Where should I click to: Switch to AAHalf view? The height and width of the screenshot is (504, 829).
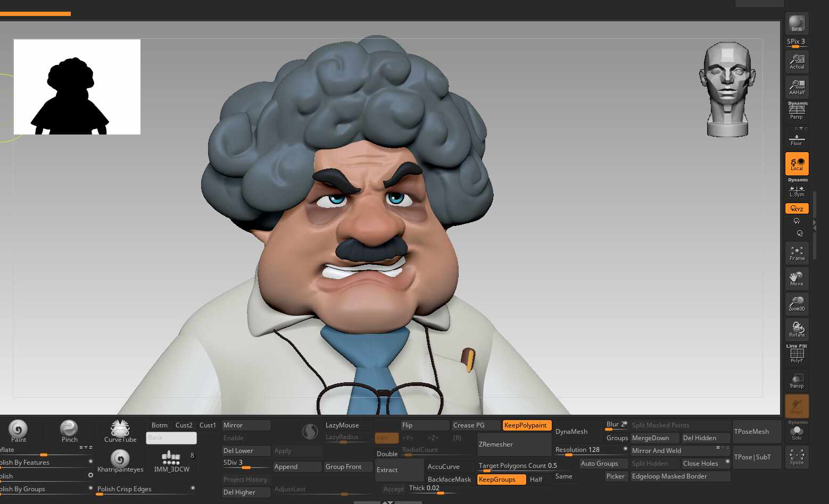(x=797, y=87)
